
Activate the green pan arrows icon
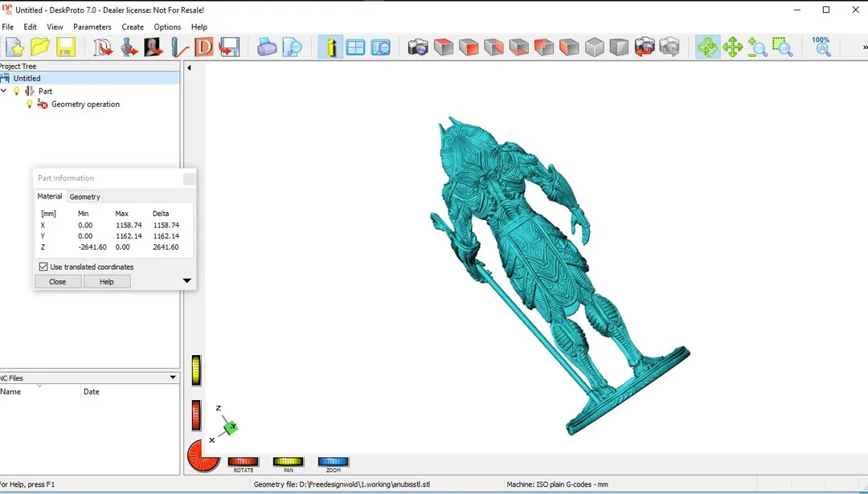click(732, 47)
